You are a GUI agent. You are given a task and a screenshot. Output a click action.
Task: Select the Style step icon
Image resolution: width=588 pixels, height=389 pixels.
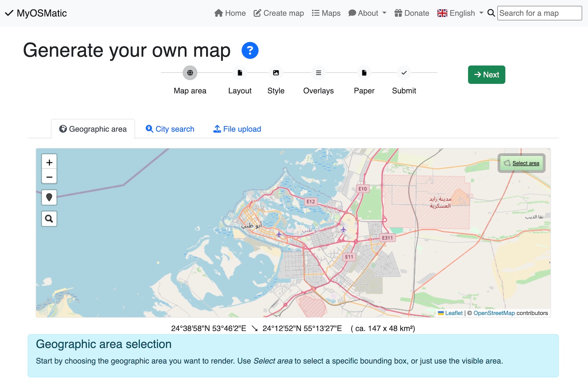pos(276,73)
